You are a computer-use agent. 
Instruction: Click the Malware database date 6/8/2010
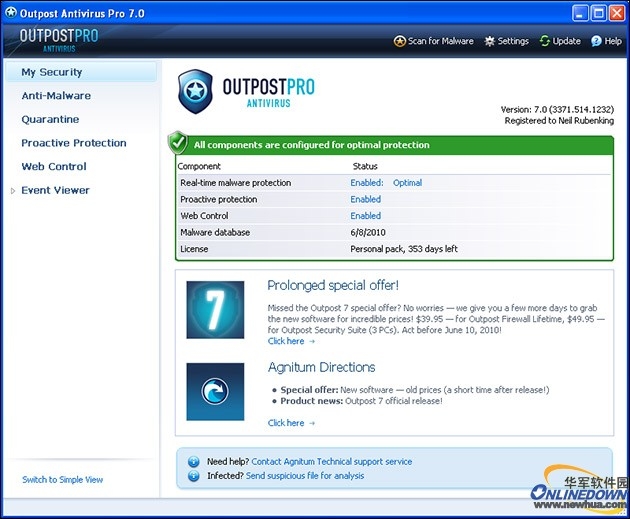pos(368,232)
